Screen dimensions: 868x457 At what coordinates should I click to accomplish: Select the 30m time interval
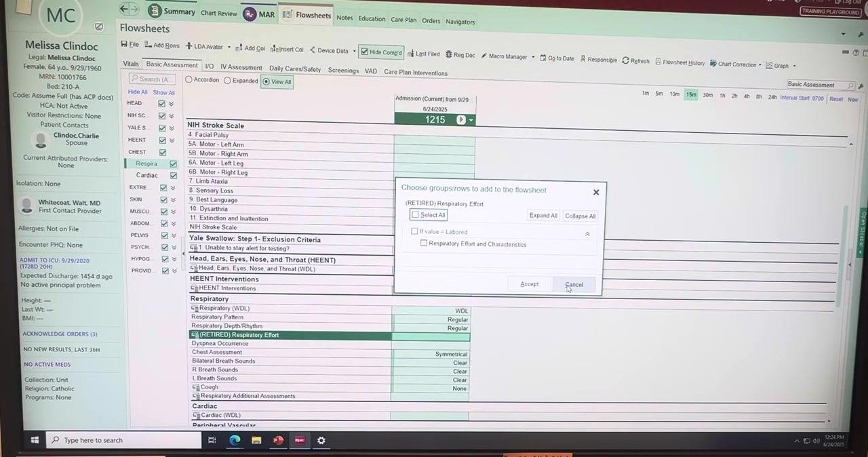click(707, 95)
